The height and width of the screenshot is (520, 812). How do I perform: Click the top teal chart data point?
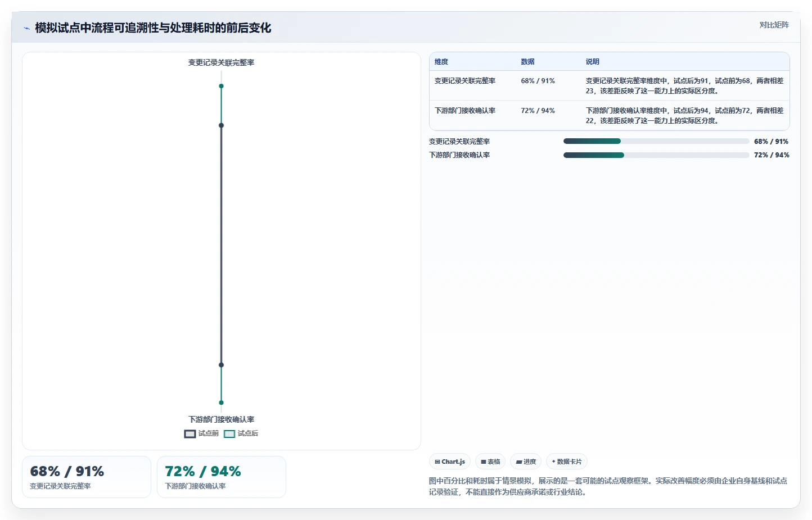(x=221, y=86)
